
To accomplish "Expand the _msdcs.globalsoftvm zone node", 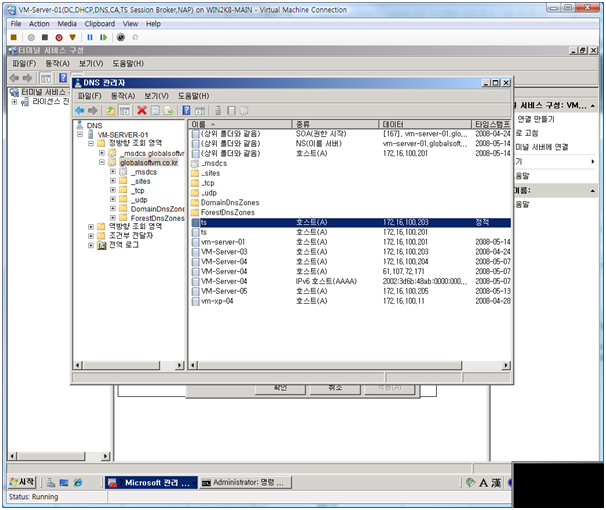I will coord(102,153).
